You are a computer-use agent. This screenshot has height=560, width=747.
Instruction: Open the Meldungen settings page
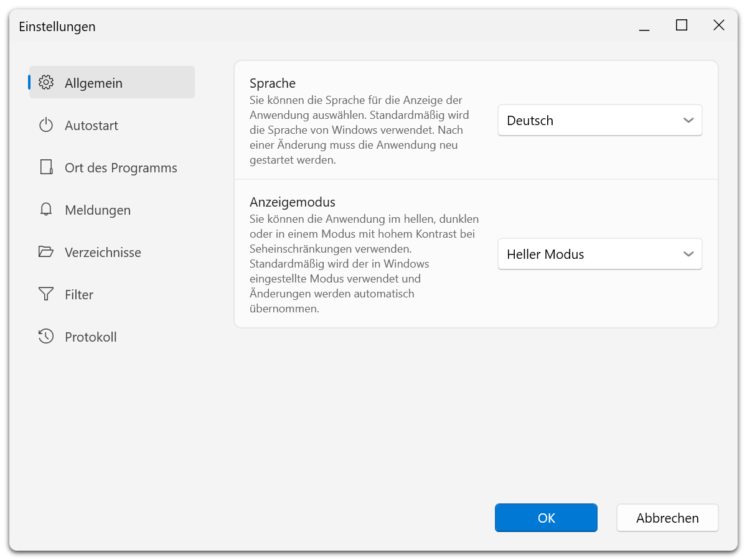112,210
